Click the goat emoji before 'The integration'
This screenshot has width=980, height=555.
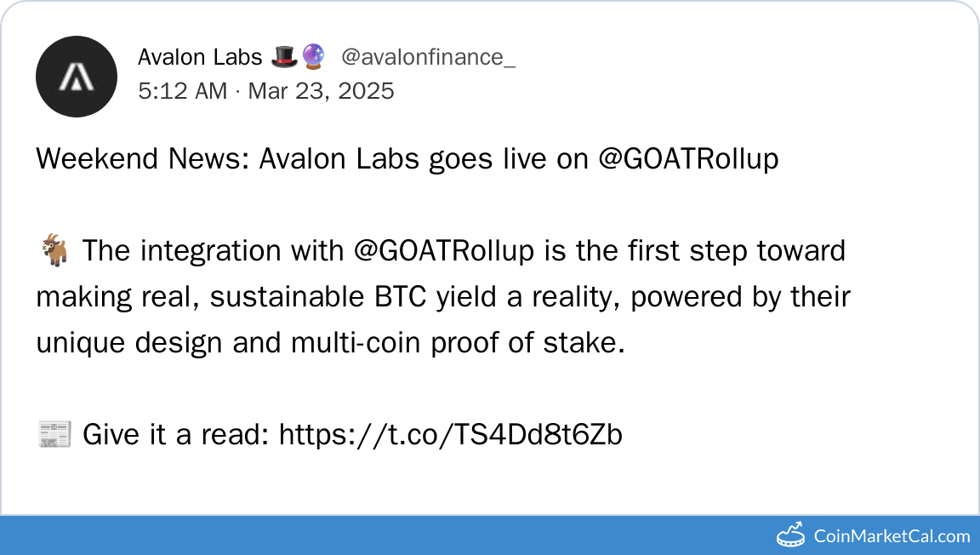[x=54, y=251]
